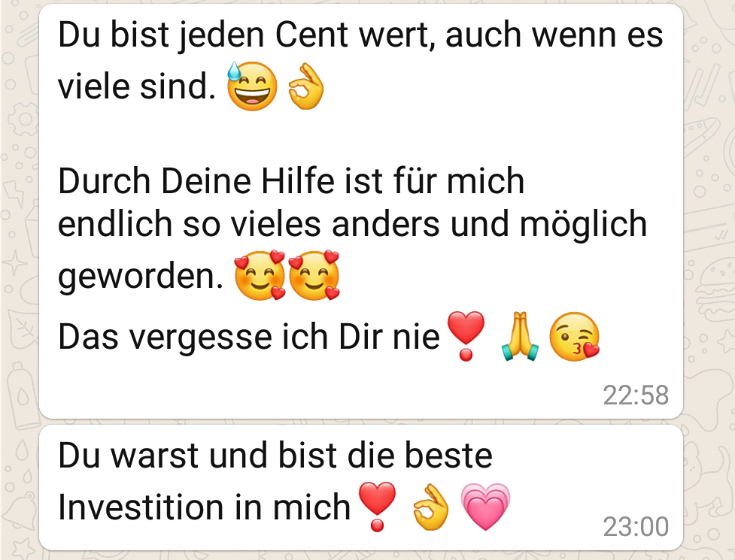This screenshot has height=560, width=735.
Task: Click the line 'Durch Deine Hilfe ist für mich'
Action: coord(291,180)
